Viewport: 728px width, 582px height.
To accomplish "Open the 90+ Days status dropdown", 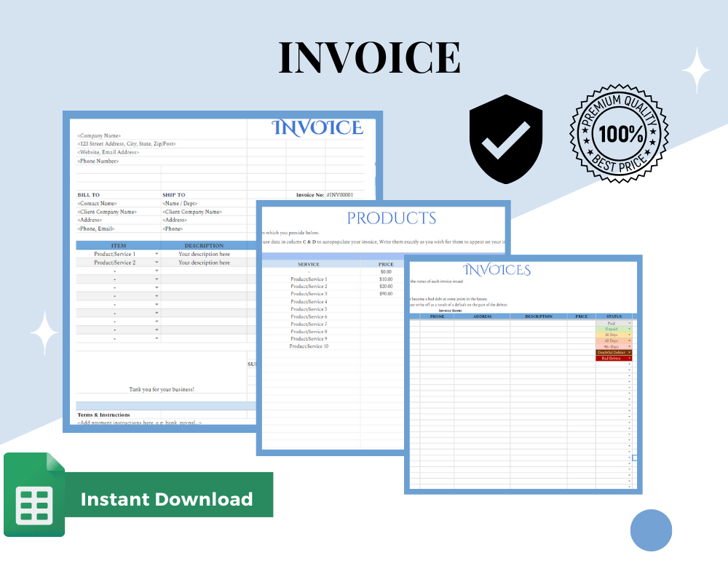I will pos(630,347).
